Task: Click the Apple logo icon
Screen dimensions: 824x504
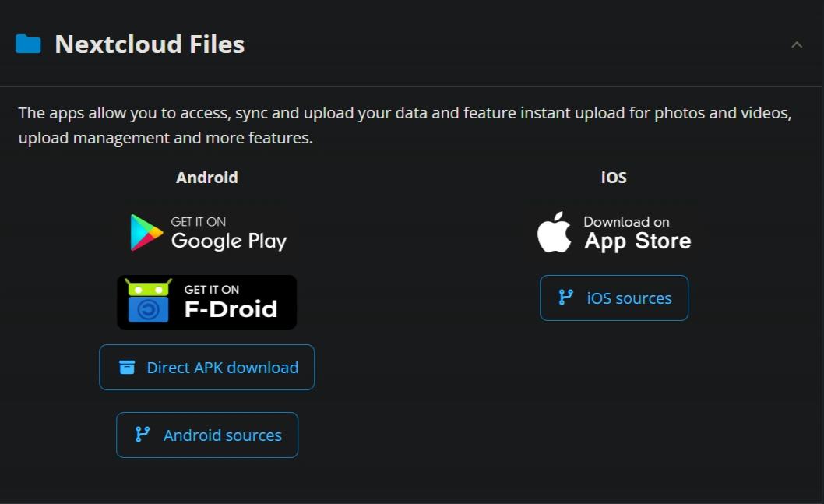Action: [554, 232]
